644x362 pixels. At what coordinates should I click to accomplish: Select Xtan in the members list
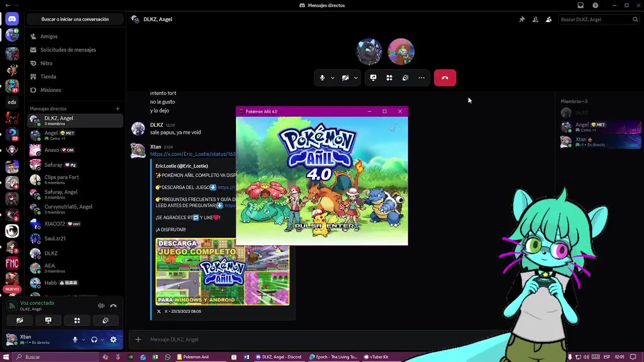pyautogui.click(x=600, y=142)
